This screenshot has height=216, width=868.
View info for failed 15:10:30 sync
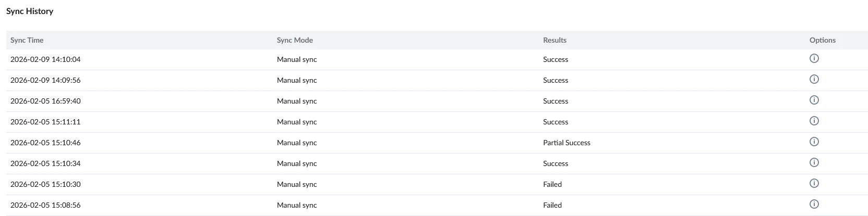(814, 183)
